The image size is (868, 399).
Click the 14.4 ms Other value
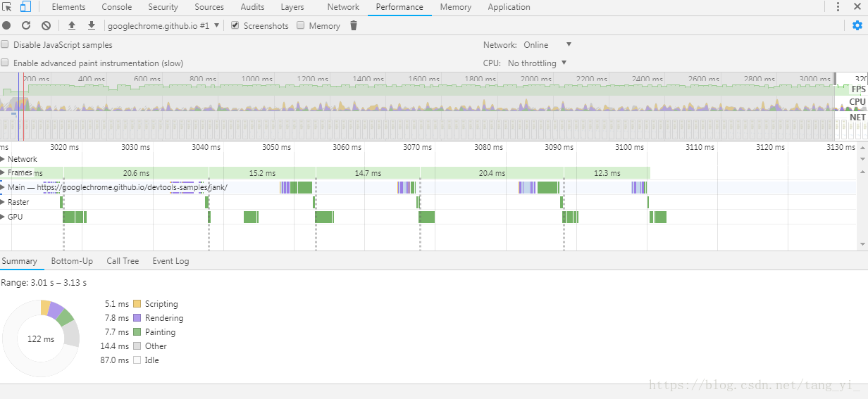click(115, 346)
